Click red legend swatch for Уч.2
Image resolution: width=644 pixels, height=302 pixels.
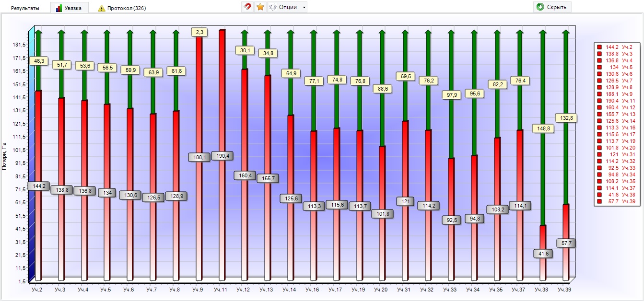tap(599, 47)
